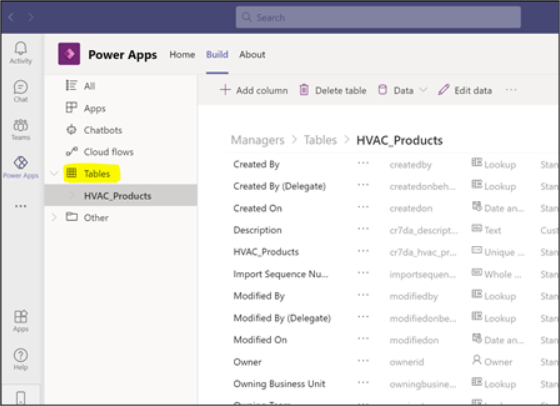Click the Other folder icon
The width and height of the screenshot is (560, 406).
point(71,216)
